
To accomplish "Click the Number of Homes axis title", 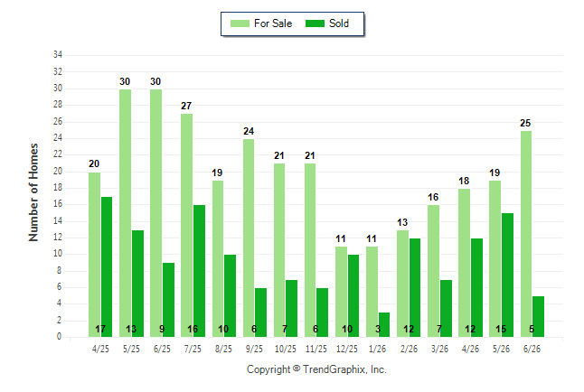I will coord(33,192).
